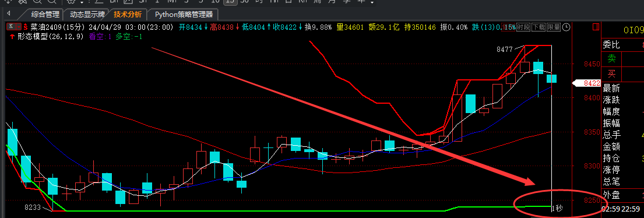Image resolution: width=644 pixels, height=218 pixels.
Task: Click the 1秒 countdown label
Action: pos(557,208)
